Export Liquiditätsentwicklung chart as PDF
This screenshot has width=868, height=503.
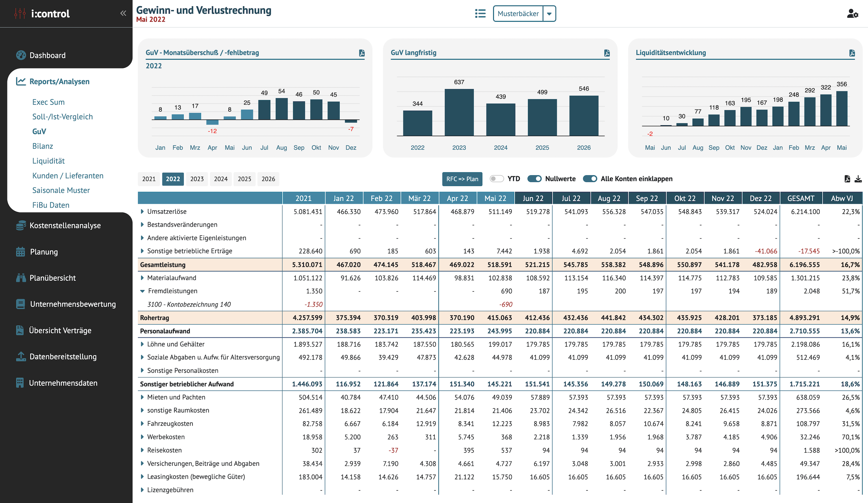pyautogui.click(x=852, y=53)
